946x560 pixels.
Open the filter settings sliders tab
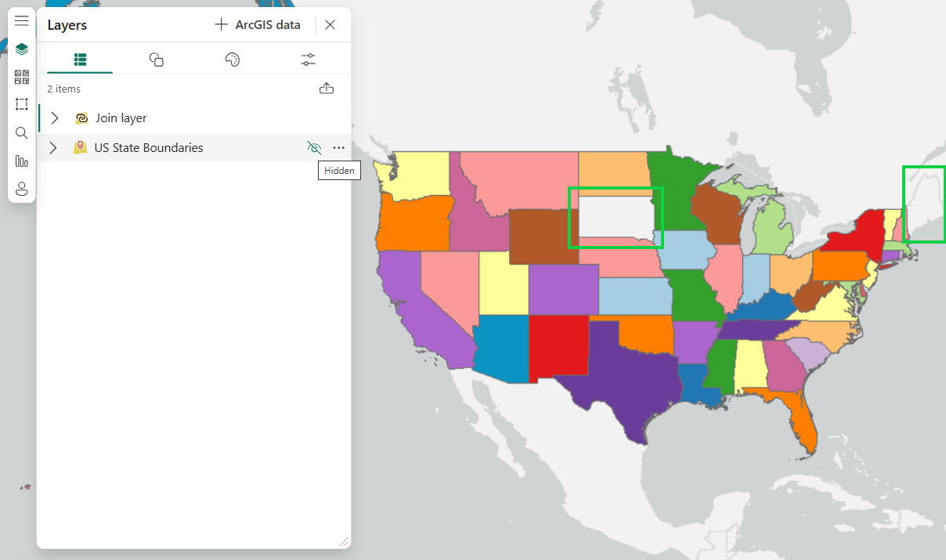[308, 58]
